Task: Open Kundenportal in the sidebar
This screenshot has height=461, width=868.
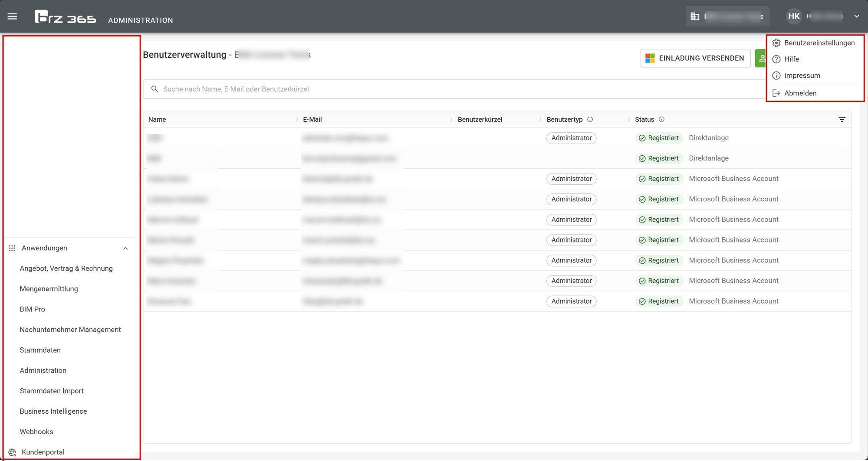Action: [x=43, y=452]
